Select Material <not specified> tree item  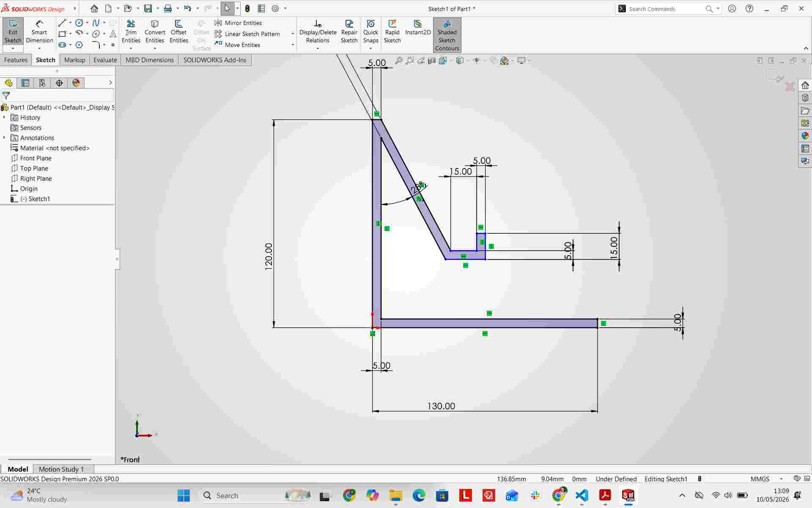pos(50,148)
